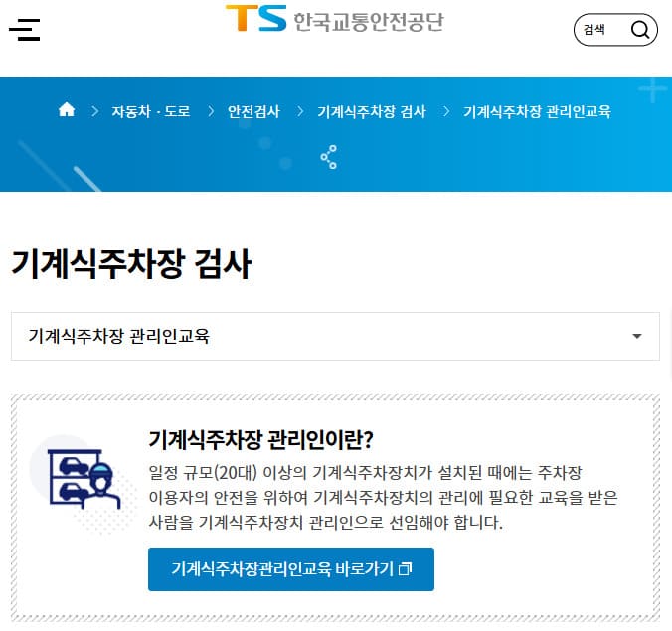Click the new-window icon on 바로가기 button
Viewport: 672px width, 631px height.
tap(404, 569)
